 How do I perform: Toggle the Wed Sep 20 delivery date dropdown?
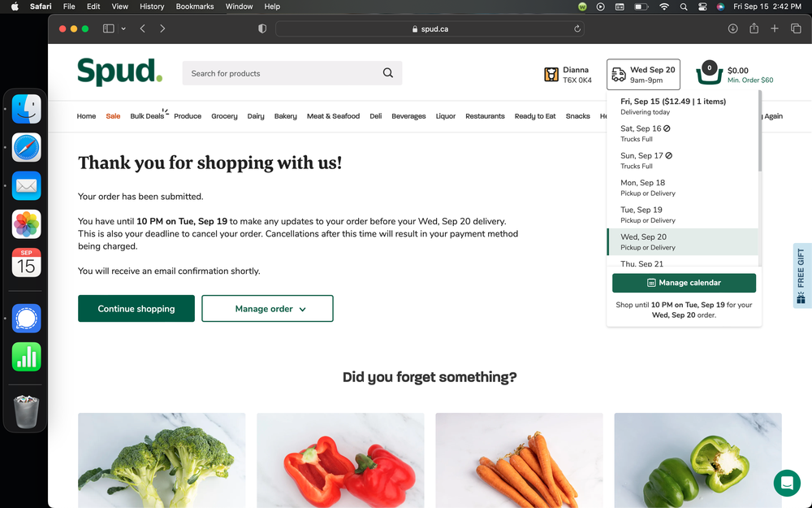[x=643, y=75]
